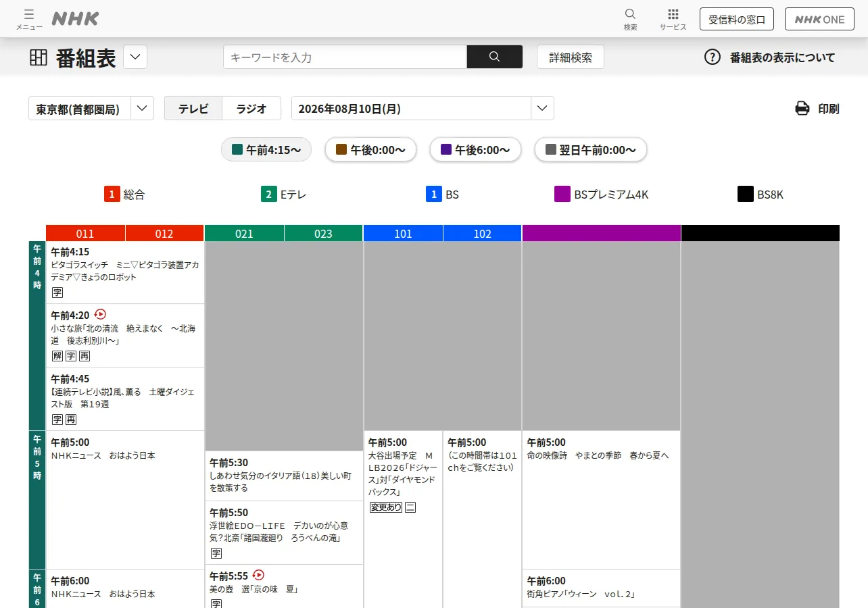The image size is (868, 608).
Task: Click the 二 badge next to 変更あり
Action: click(410, 507)
